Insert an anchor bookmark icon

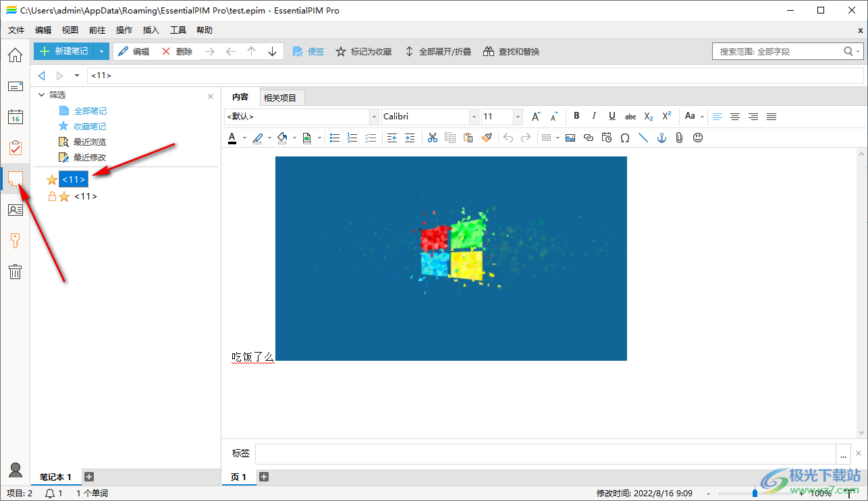point(661,138)
